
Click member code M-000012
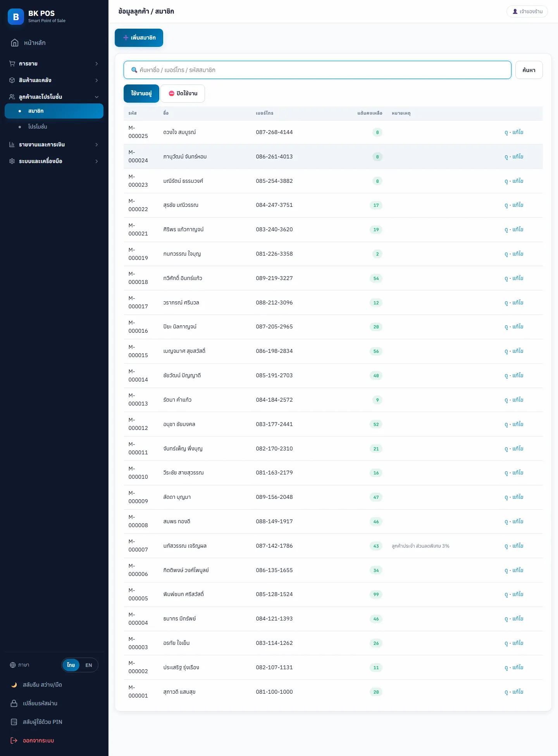(x=138, y=424)
